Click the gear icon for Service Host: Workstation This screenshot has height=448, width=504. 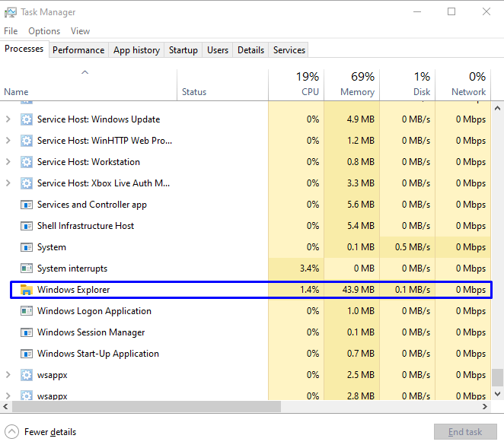(x=27, y=162)
